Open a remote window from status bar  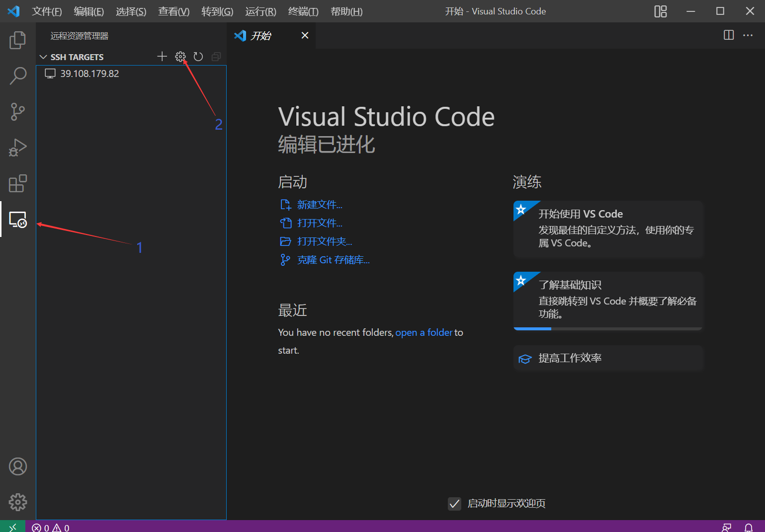coord(12,527)
